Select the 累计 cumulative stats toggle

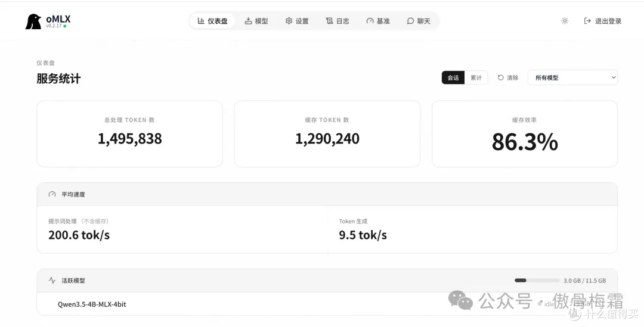[476, 77]
